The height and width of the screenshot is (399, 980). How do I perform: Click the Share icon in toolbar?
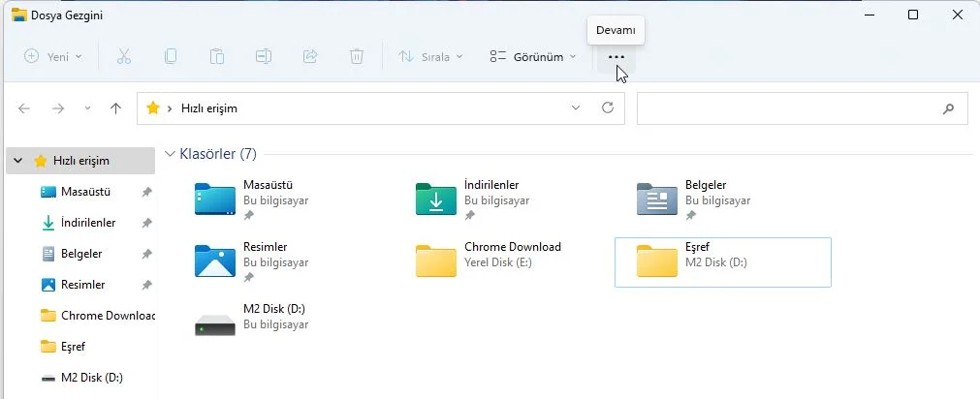310,56
